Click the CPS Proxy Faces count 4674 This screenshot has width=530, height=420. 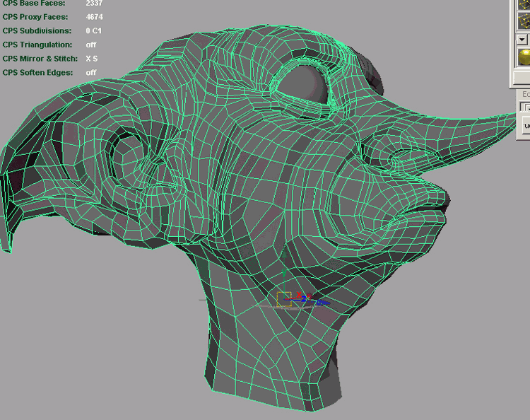tap(93, 17)
